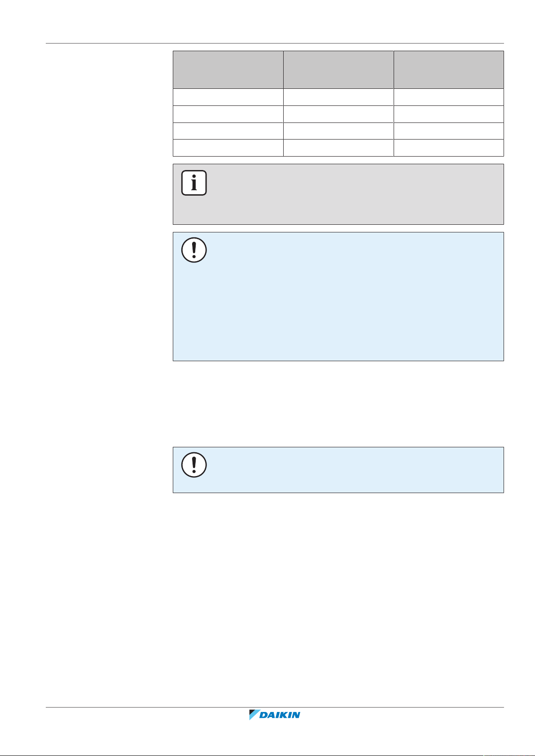Click first-row cell in right table column

tap(449, 97)
